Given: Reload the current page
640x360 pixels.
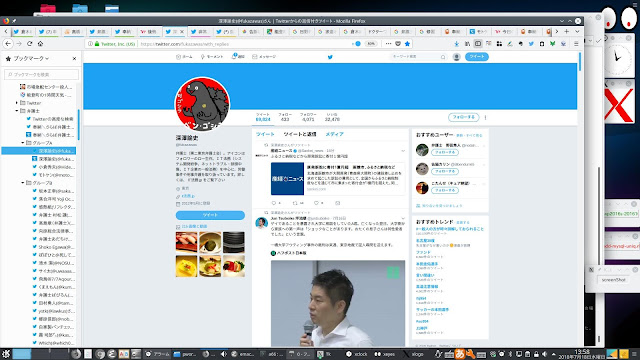Looking at the screenshot, I should pos(29,44).
